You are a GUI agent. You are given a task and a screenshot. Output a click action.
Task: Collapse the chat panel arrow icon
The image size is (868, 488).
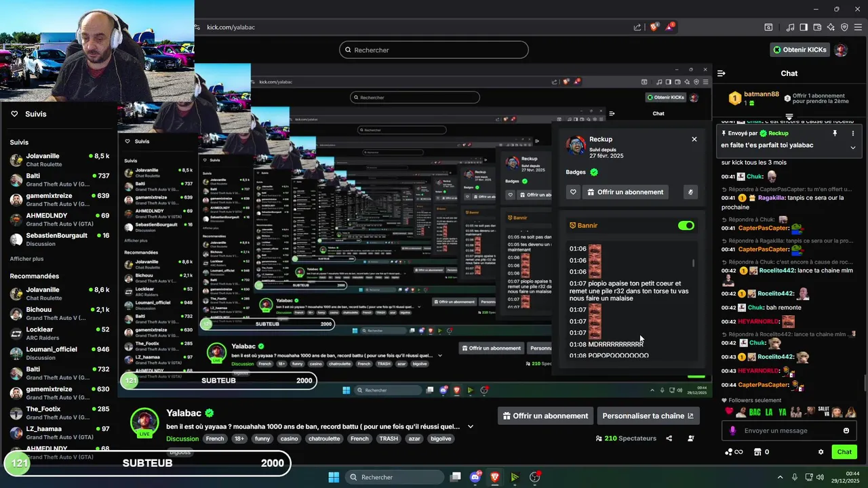[x=722, y=73]
